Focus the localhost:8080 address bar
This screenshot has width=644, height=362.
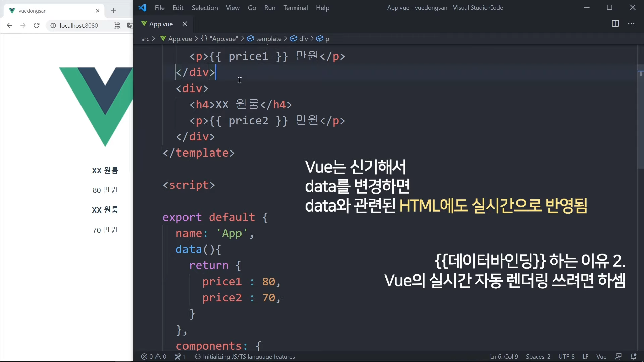[x=79, y=25]
